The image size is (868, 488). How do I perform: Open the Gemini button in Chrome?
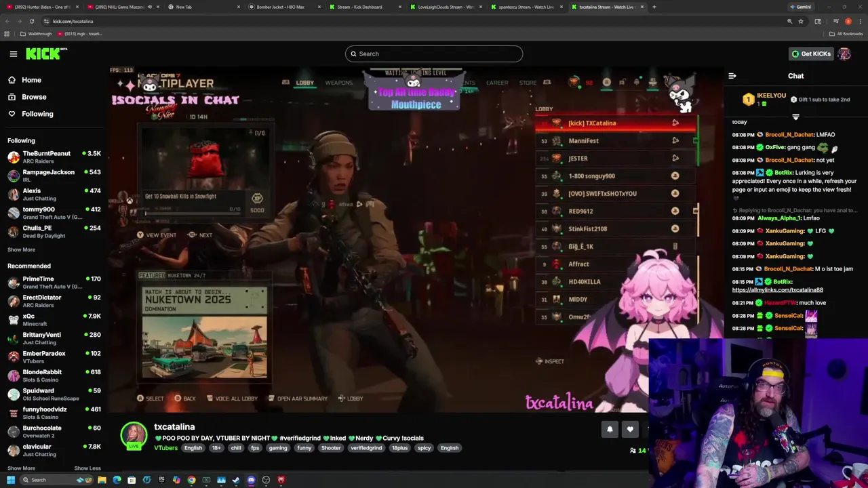800,7
